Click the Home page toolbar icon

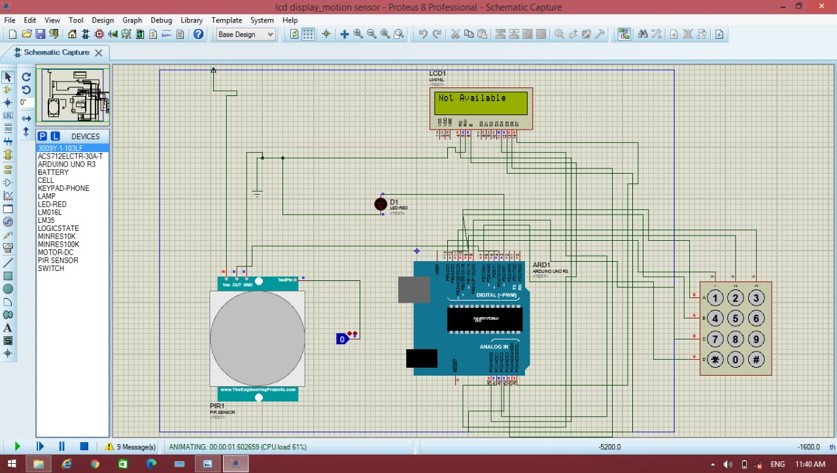point(71,34)
